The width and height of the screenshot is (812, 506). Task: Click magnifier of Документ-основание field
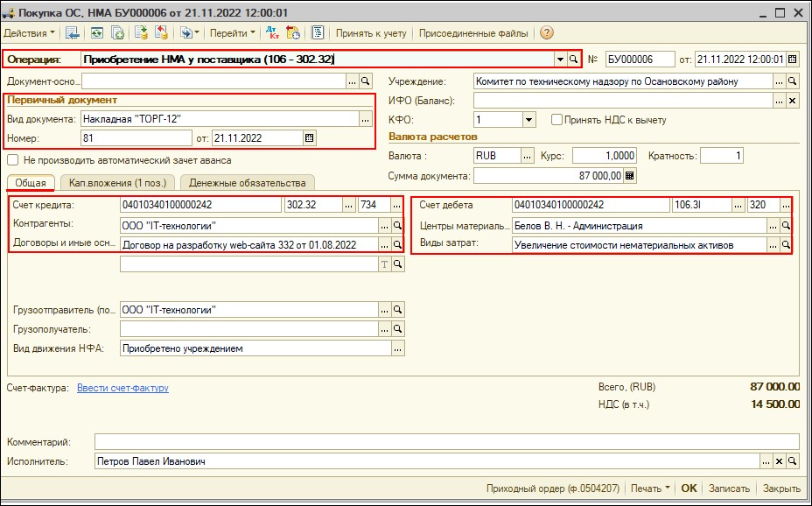coord(366,81)
